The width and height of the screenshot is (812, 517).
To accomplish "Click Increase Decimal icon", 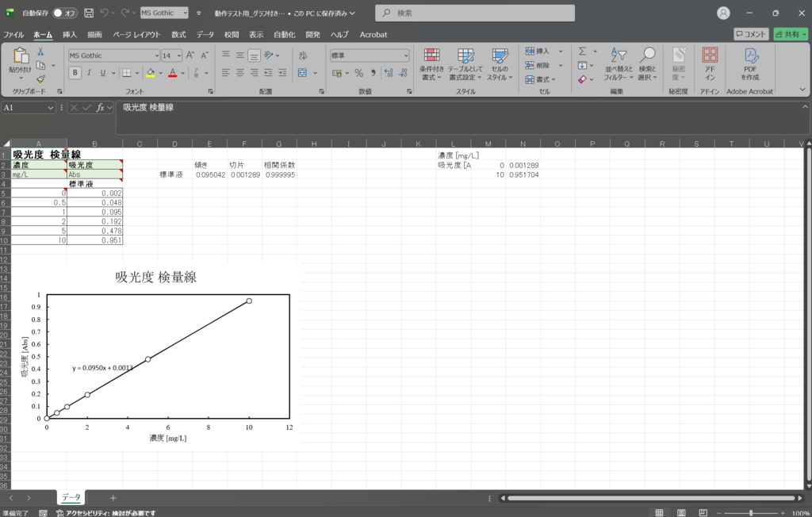I will [389, 73].
